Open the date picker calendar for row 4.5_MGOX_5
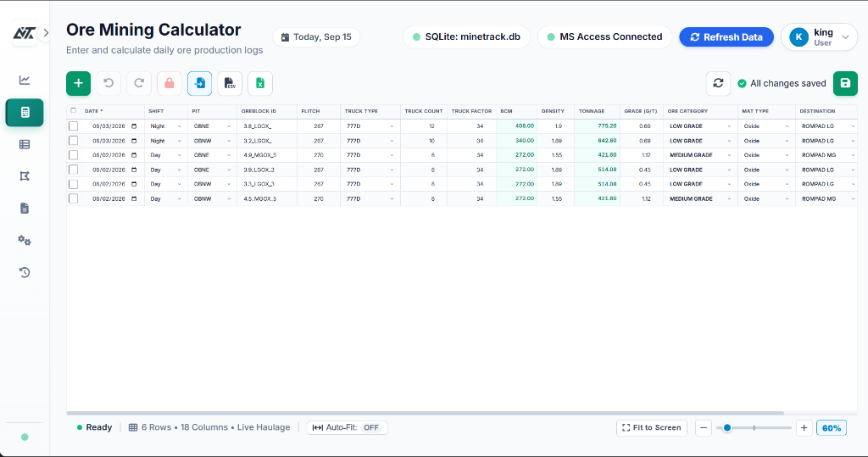 pyautogui.click(x=134, y=199)
